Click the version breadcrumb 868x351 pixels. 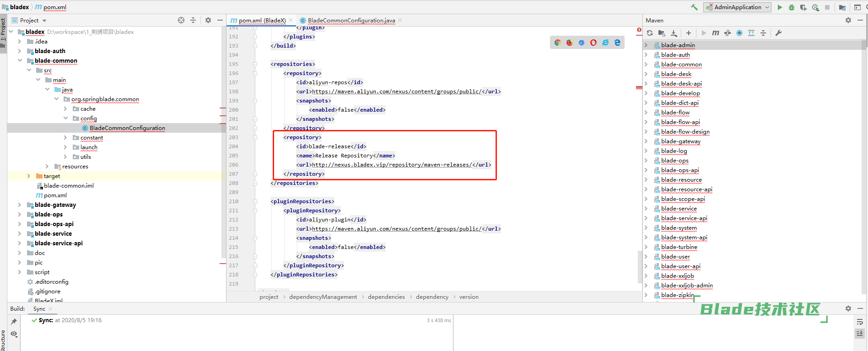coord(469,297)
